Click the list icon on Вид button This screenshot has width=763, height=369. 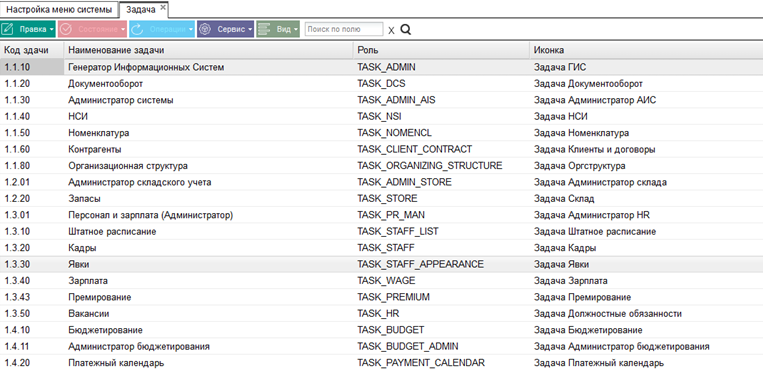(264, 29)
